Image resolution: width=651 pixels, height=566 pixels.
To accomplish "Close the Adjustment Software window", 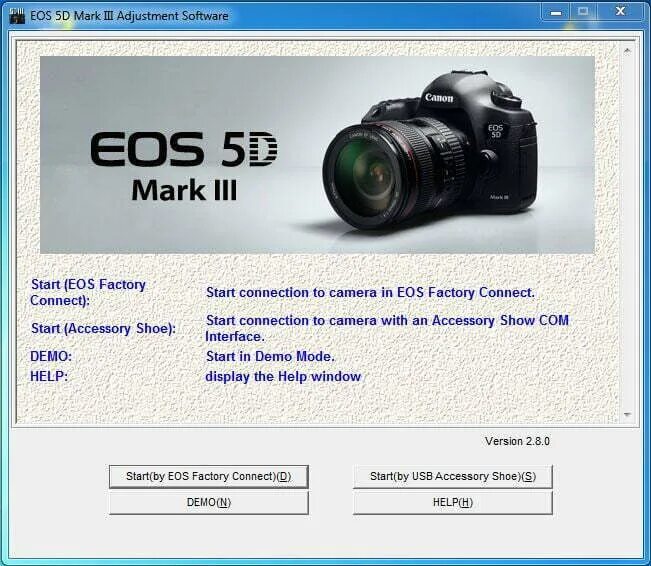I will (621, 12).
